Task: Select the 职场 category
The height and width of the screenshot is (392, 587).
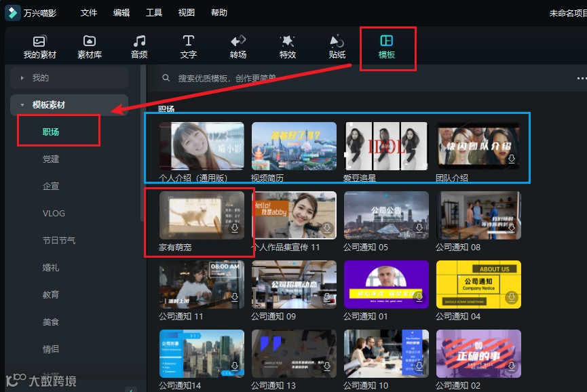Action: 50,132
